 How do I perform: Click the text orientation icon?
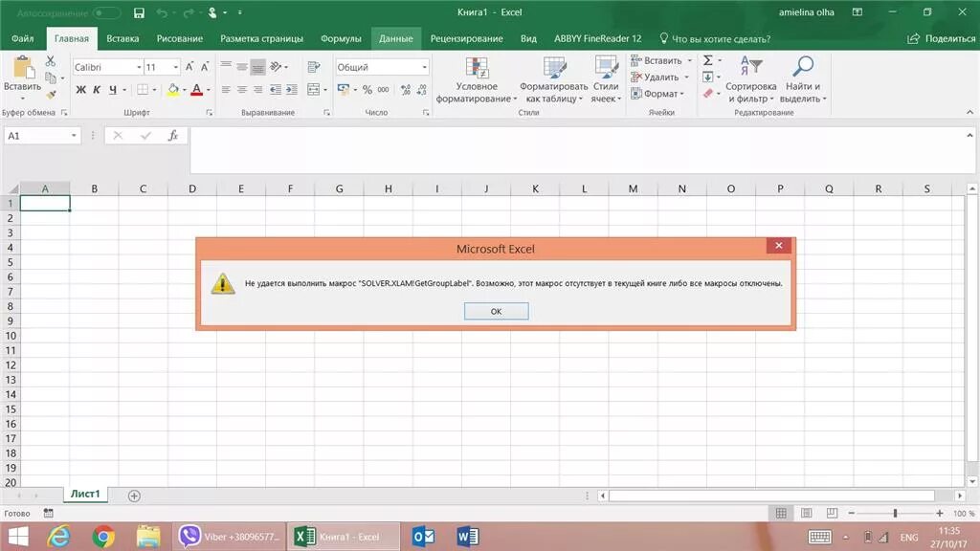[x=276, y=67]
